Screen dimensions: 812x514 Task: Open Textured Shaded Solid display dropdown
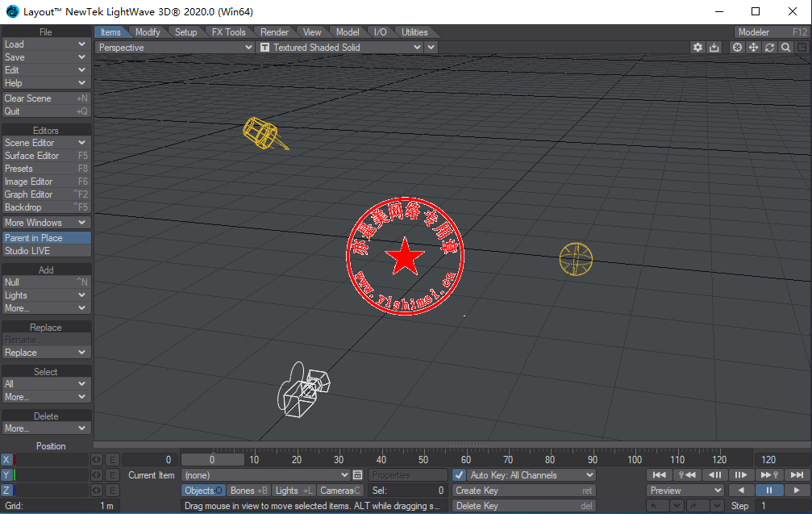pyautogui.click(x=341, y=47)
